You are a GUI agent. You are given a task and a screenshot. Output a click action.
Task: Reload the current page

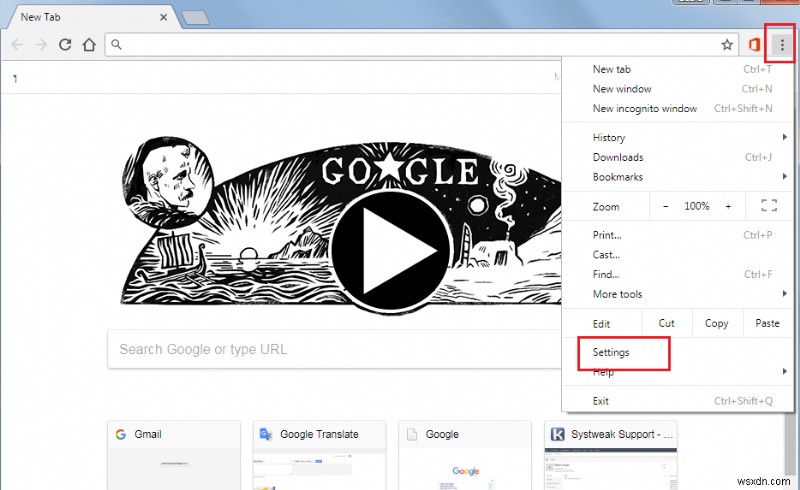tap(65, 45)
